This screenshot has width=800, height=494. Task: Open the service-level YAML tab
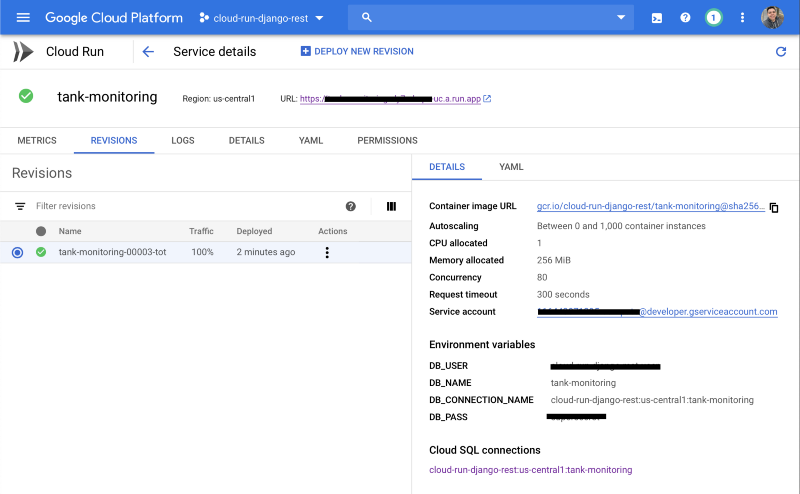(x=311, y=140)
